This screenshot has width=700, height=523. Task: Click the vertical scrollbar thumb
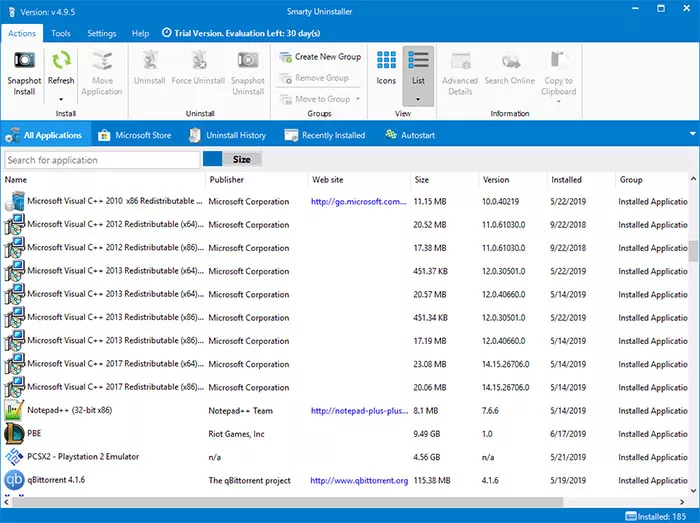(693, 251)
